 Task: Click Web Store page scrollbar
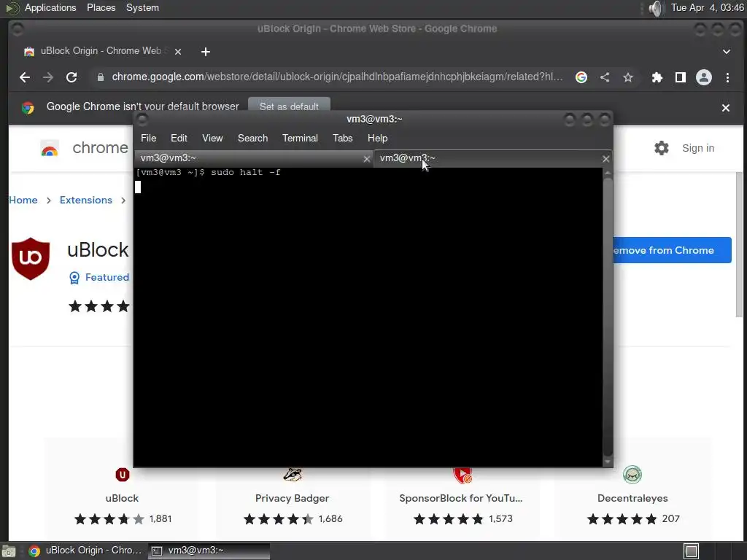point(739,245)
